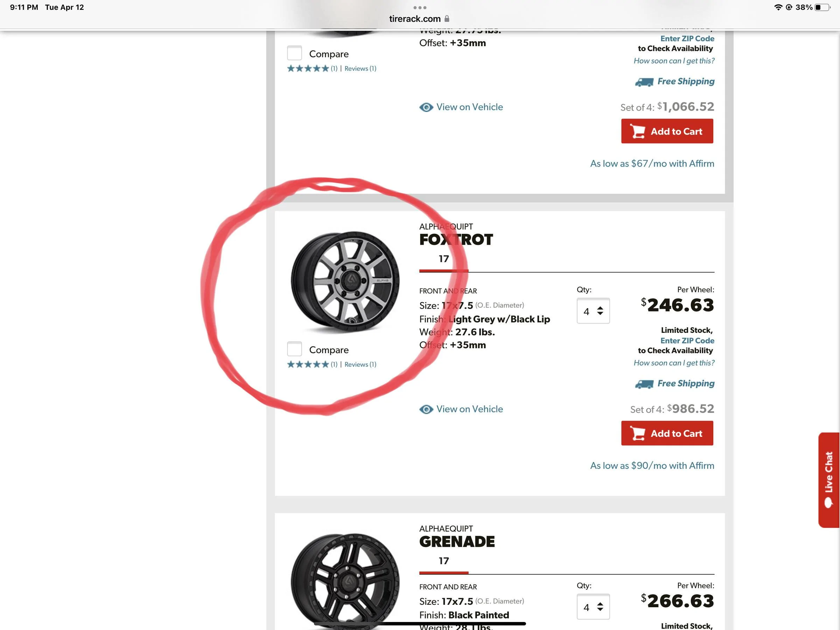This screenshot has height=630, width=840.
Task: Check the Compare box for the top wheel
Action: click(294, 53)
